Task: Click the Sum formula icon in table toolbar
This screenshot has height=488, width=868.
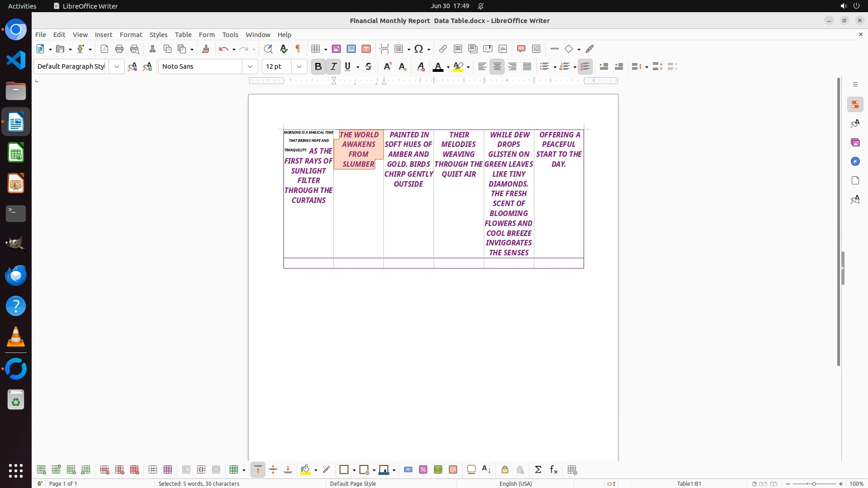Action: click(538, 470)
